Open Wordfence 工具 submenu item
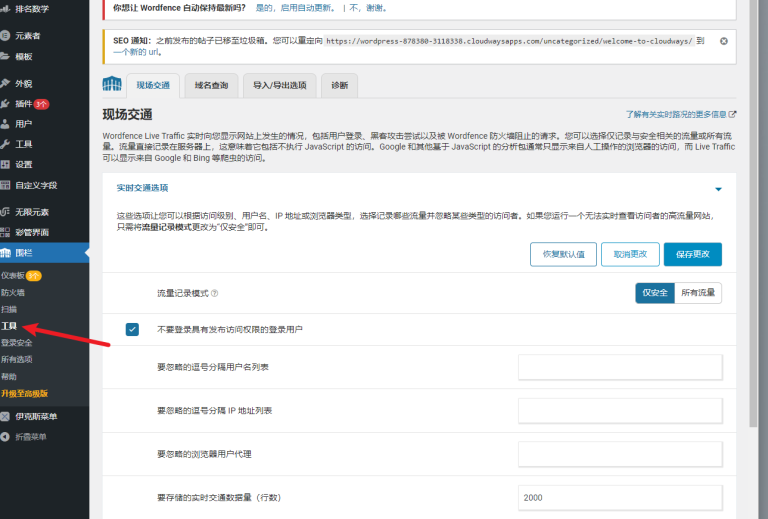The height and width of the screenshot is (519, 768). (x=9, y=326)
